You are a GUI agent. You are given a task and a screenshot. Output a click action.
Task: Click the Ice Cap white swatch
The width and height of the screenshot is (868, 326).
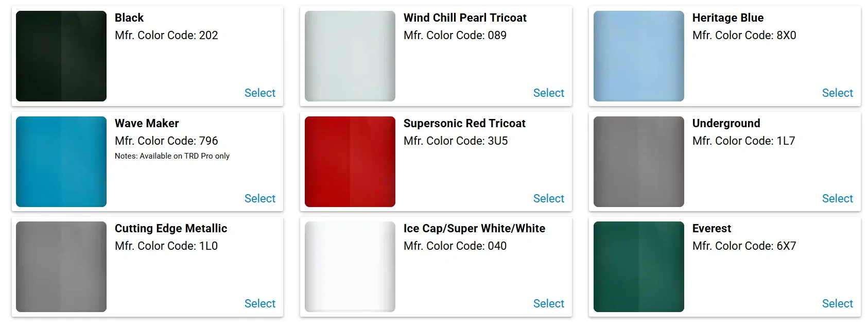coord(350,267)
